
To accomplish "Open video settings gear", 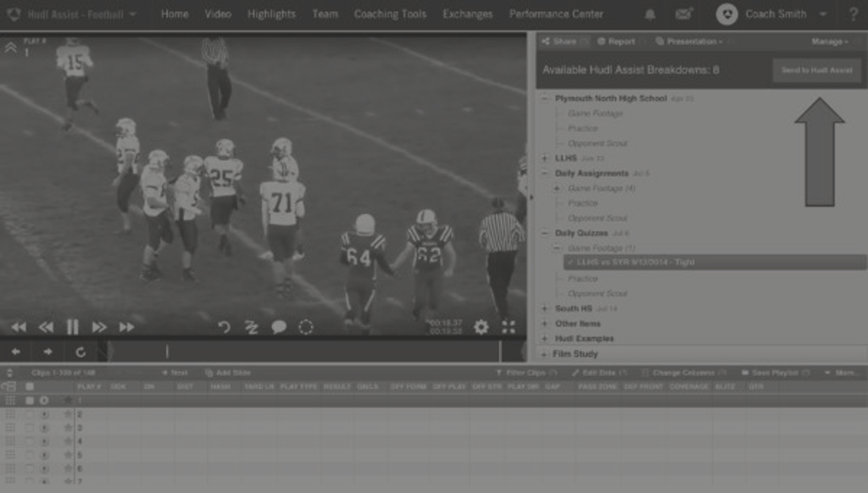I will point(481,327).
